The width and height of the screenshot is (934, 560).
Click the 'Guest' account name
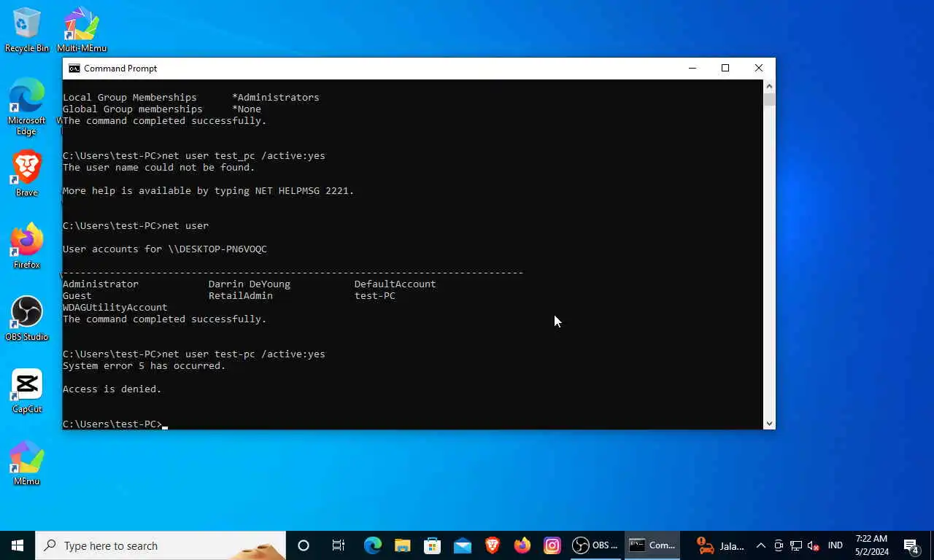pyautogui.click(x=77, y=295)
